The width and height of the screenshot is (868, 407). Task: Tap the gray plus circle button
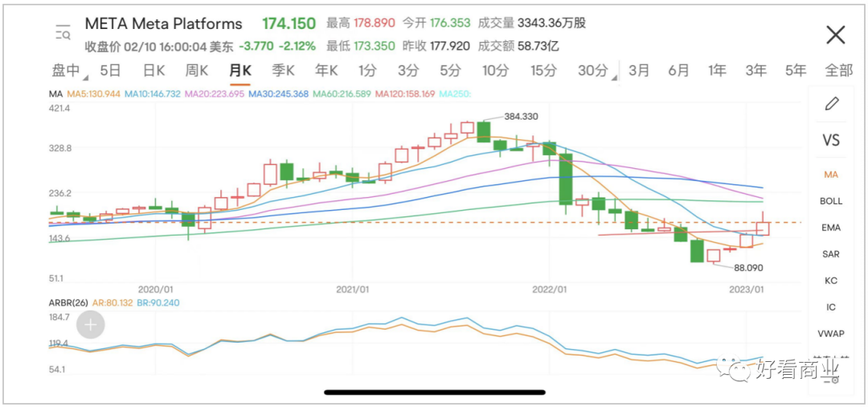click(91, 325)
